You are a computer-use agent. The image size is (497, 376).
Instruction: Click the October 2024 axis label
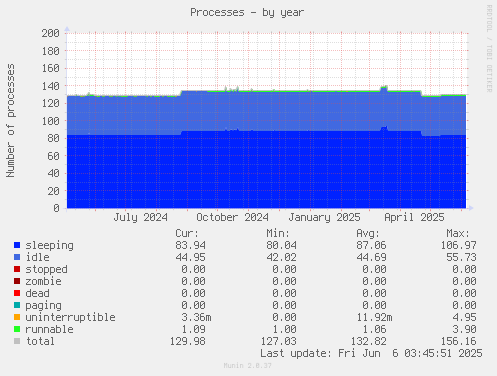(232, 217)
